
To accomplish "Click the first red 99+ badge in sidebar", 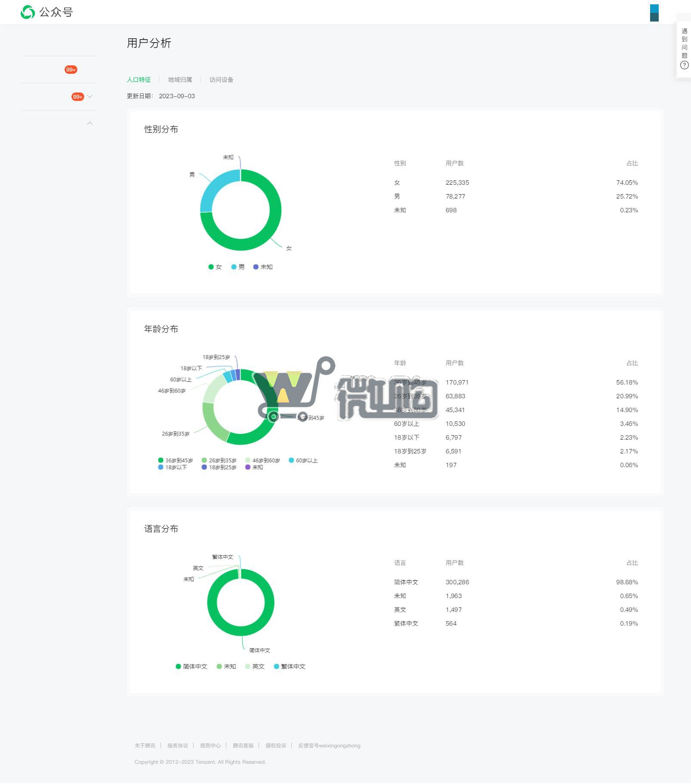I will (x=71, y=70).
